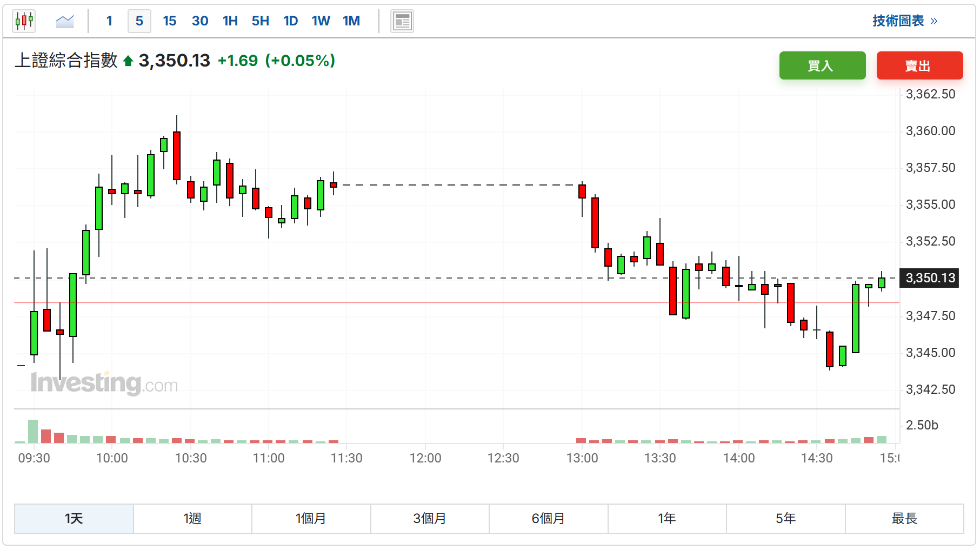The height and width of the screenshot is (549, 980).
Task: Choose the 5年 time range
Action: tap(786, 519)
